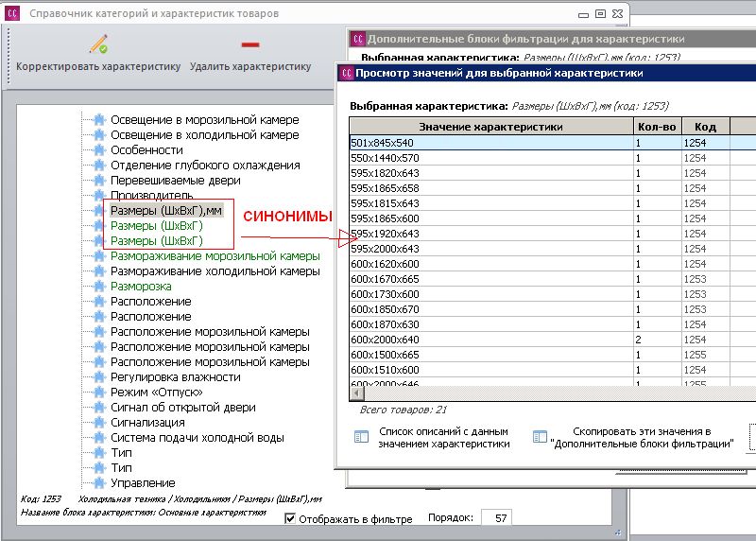Click the Кол-во cell showing 2
Viewport: 756px width, 541px height.
click(657, 340)
